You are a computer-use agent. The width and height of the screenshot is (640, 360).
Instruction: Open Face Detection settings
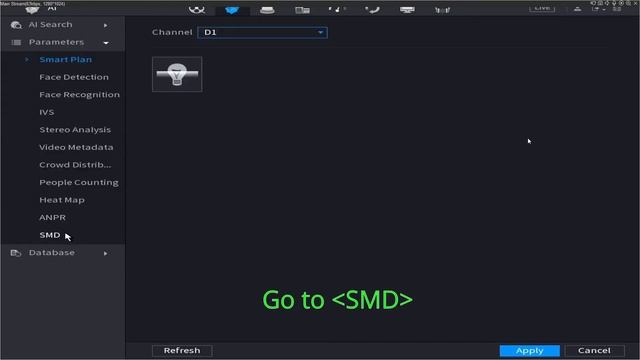[x=74, y=77]
